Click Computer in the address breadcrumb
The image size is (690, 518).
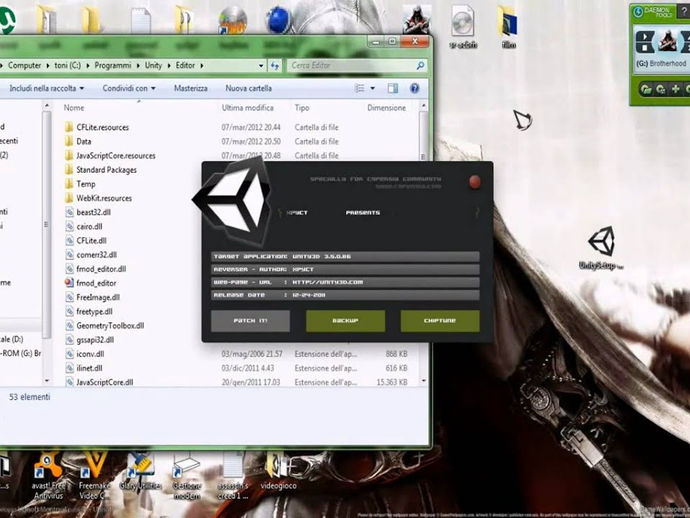pyautogui.click(x=24, y=66)
